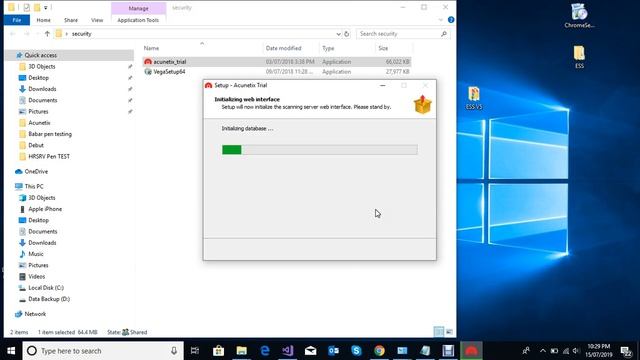This screenshot has width=640, height=360.
Task: Sort files by the Name column
Action: point(151,48)
